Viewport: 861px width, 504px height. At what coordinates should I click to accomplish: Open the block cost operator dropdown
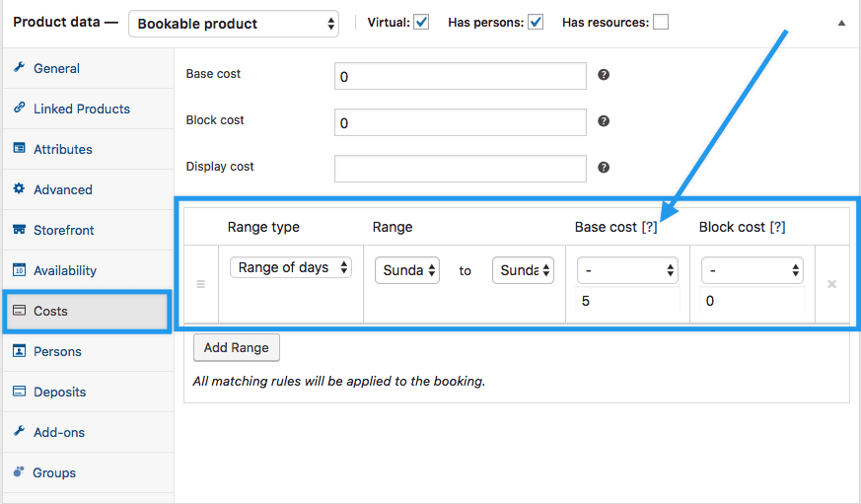coord(753,270)
